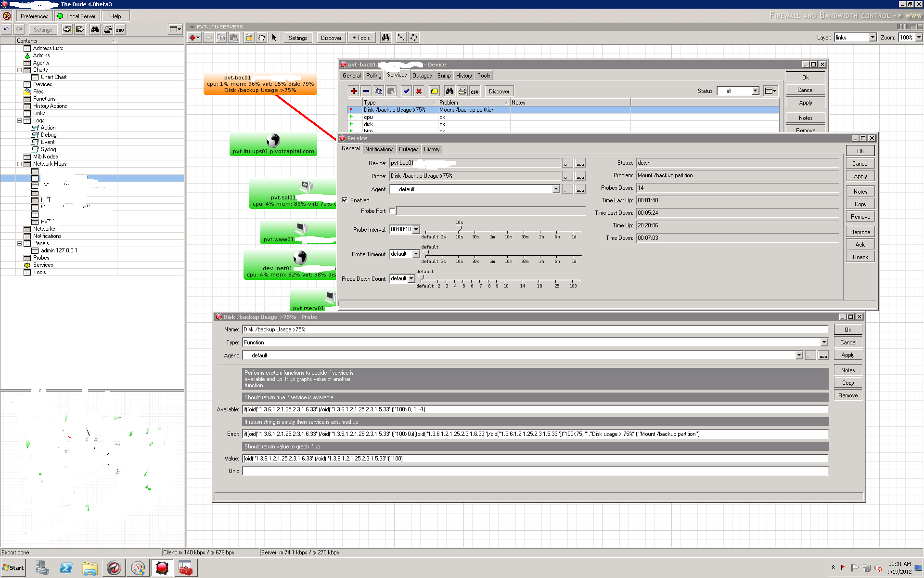Click the printer icon in Device Services toolbar
This screenshot has width=924, height=578.
(x=462, y=91)
